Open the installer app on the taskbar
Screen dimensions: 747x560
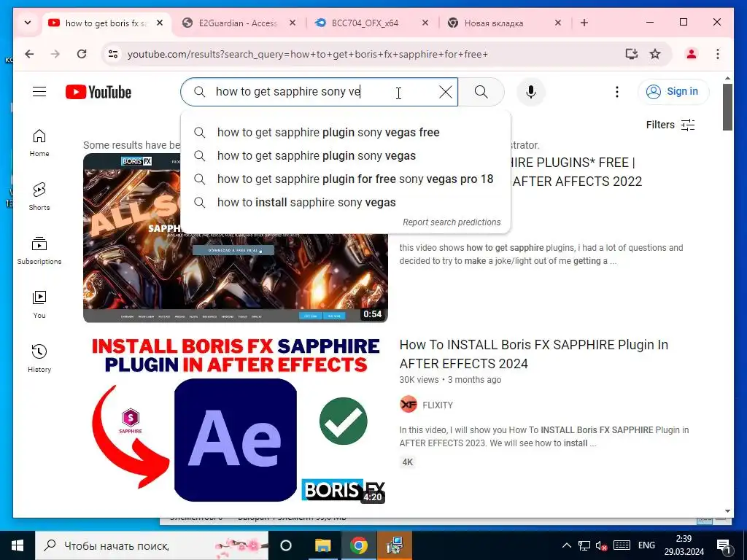point(395,545)
